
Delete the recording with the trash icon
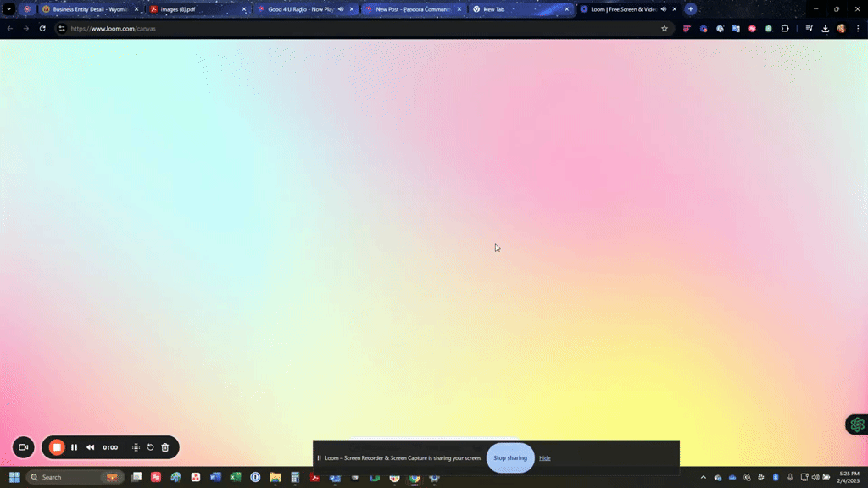[165, 447]
